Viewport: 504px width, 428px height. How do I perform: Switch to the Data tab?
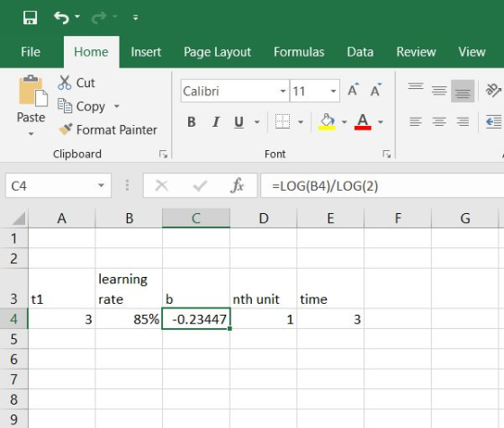360,52
